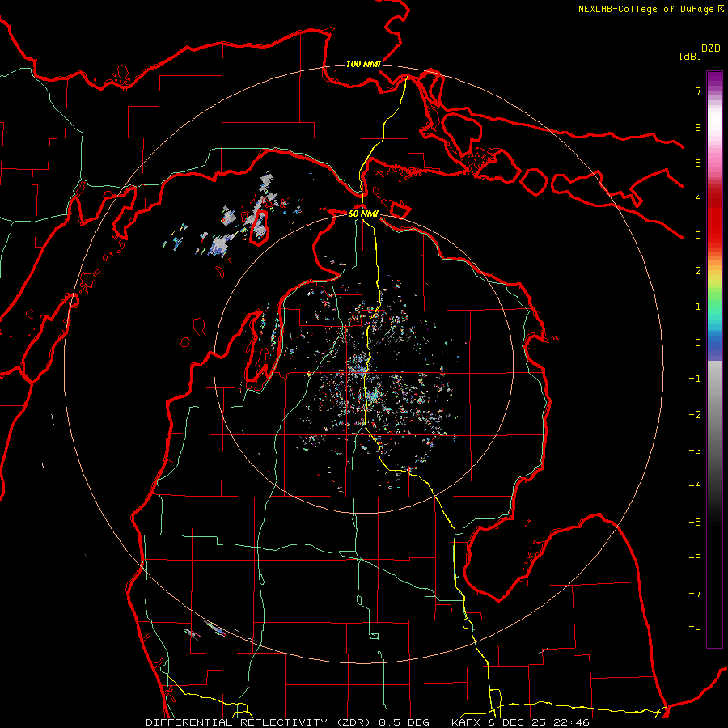Click the 50 NMI range ring label
The image size is (728, 728).
363,214
